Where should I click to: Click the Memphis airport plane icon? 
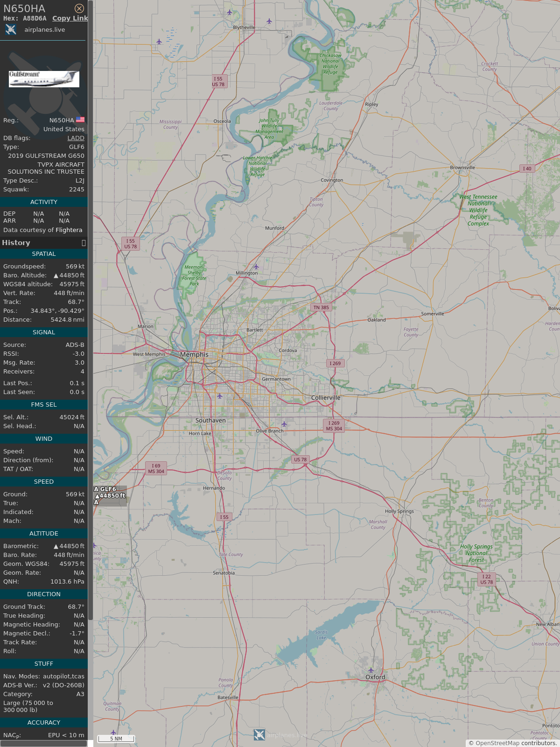point(220,396)
